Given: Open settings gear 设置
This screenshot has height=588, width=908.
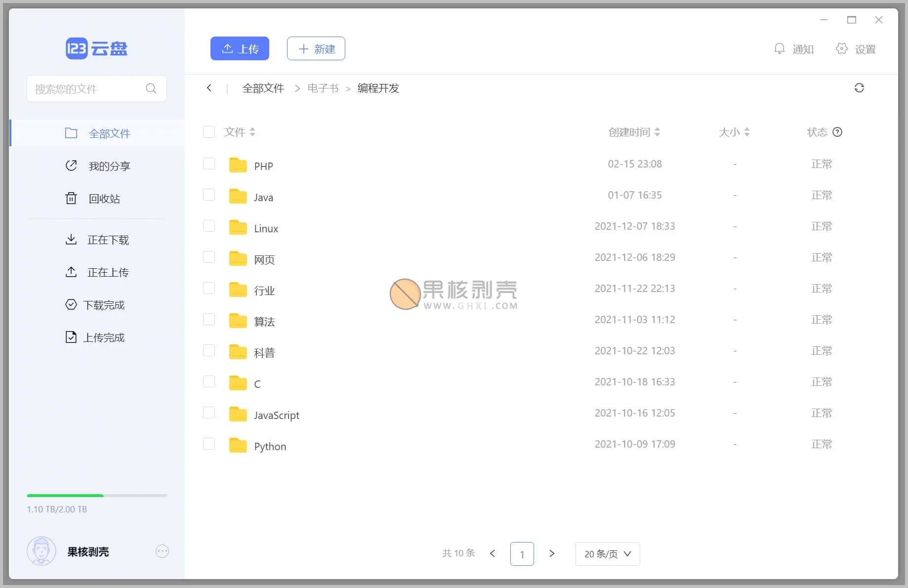Looking at the screenshot, I should 856,49.
